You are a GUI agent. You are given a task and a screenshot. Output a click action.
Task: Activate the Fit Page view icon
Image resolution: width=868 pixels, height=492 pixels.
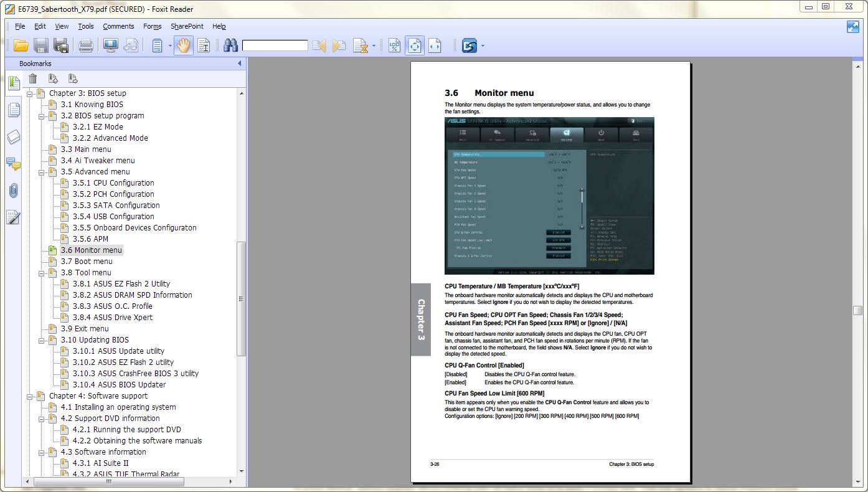tap(415, 45)
